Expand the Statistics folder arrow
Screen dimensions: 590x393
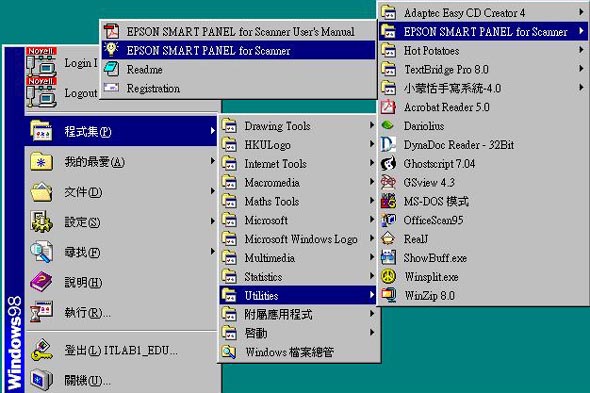pyautogui.click(x=372, y=276)
